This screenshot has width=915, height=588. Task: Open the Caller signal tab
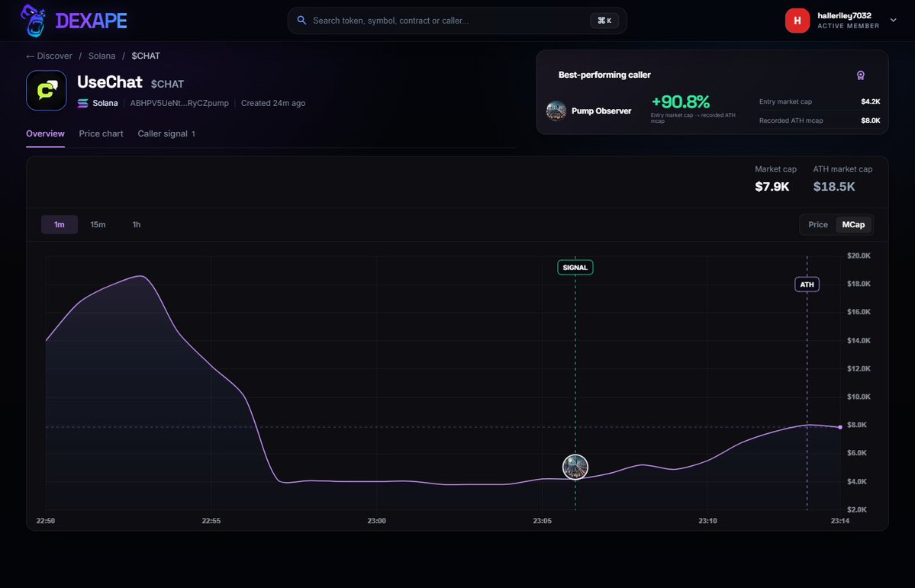pos(166,133)
